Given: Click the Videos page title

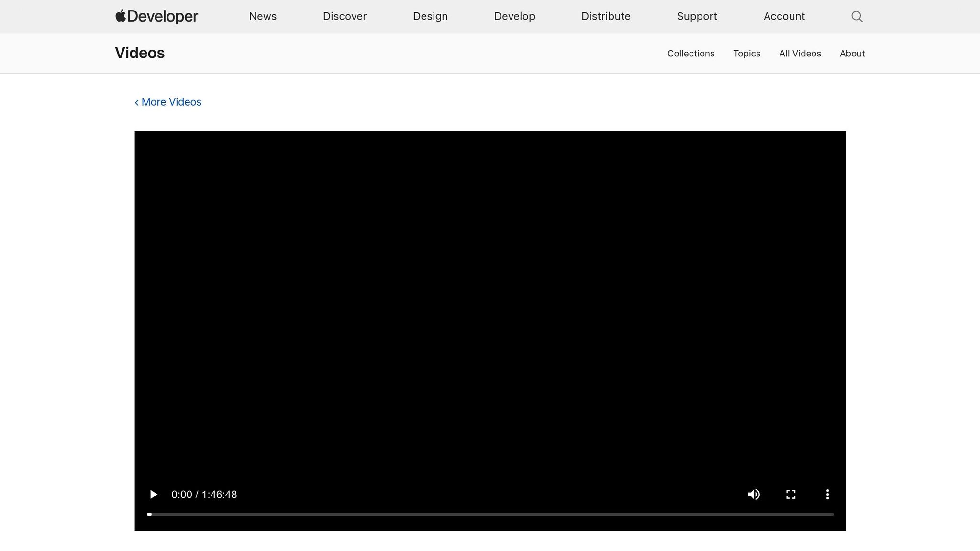Looking at the screenshot, I should (140, 53).
